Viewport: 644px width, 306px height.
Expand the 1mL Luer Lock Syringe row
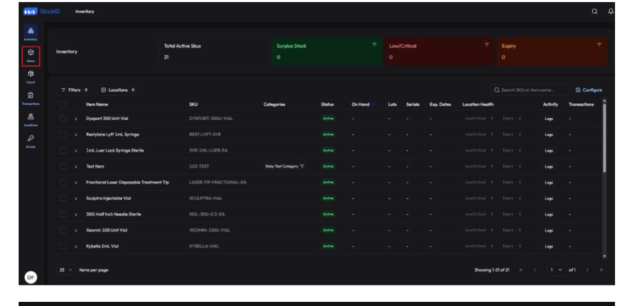tap(76, 150)
